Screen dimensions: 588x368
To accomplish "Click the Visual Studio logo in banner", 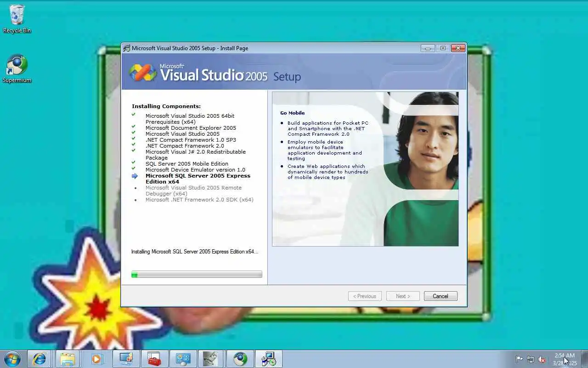I will point(143,73).
